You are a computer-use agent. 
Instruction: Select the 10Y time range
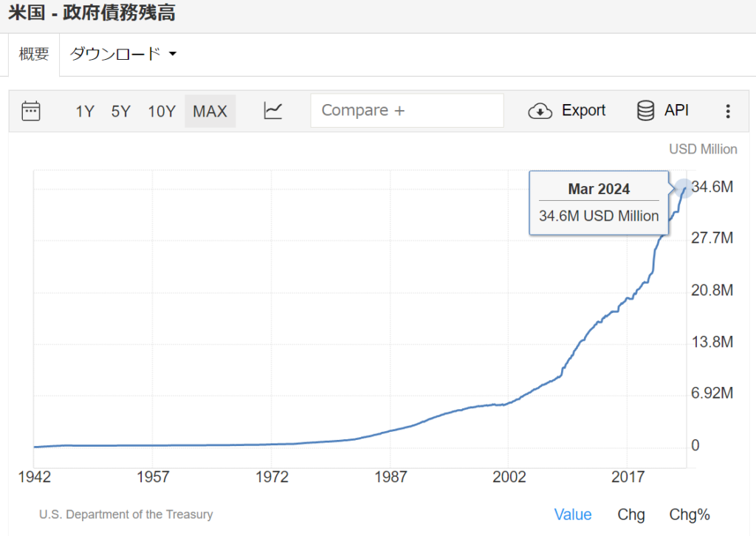click(x=162, y=111)
